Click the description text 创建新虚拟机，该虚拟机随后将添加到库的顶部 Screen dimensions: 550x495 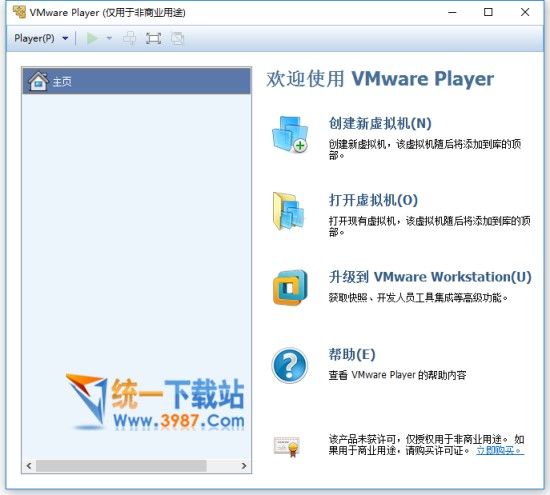[425, 150]
